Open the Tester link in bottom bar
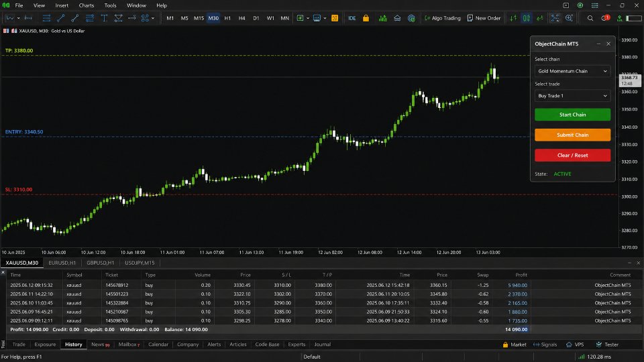 tap(608, 345)
